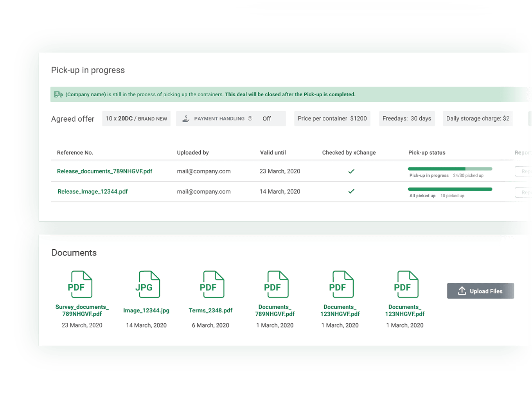Image resolution: width=532 pixels, height=400 pixels.
Task: Click the 6 March, 2020 document date
Action: point(210,325)
